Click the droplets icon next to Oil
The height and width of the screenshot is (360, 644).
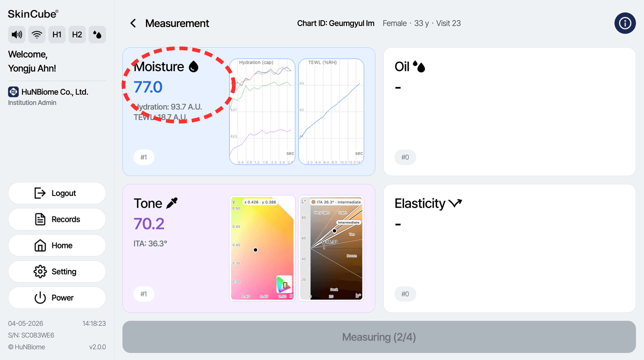[x=418, y=66]
